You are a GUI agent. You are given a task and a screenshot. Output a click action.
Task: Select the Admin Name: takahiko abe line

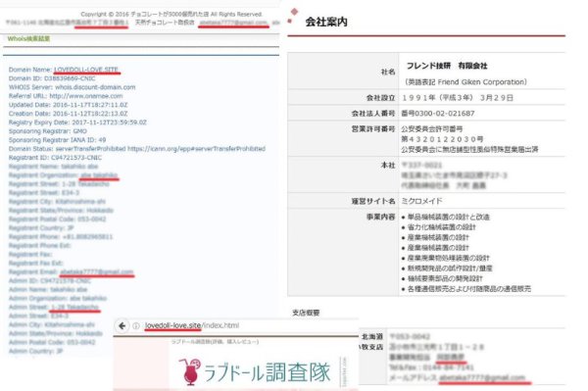click(48, 289)
